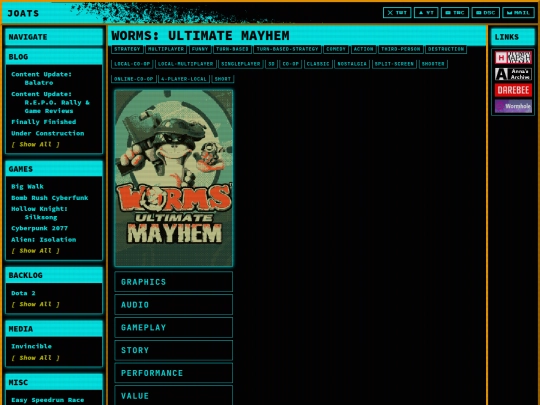Open the 'Finally Finished' blog post
Screen dimensions: 540x405
(43, 122)
